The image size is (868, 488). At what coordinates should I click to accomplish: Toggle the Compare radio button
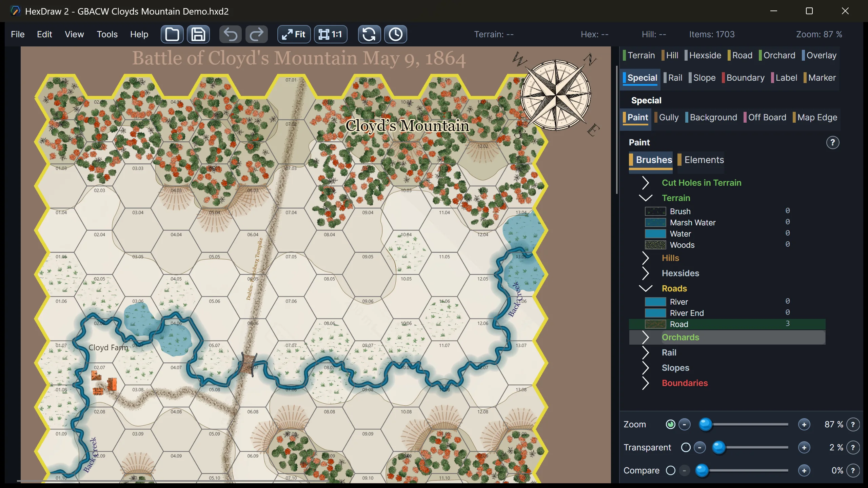(x=670, y=470)
